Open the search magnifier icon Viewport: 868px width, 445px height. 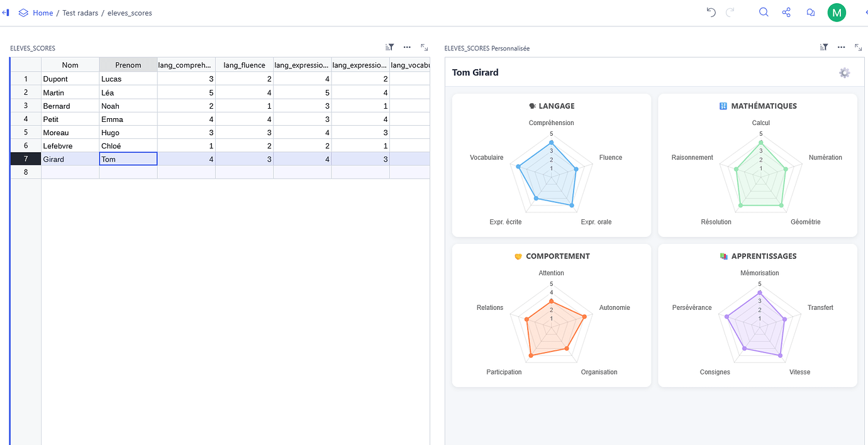point(764,12)
